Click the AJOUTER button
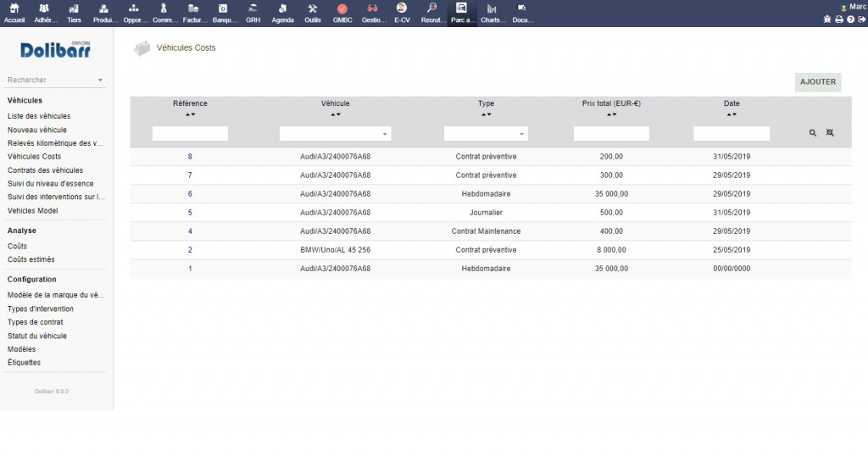This screenshot has height=456, width=868. (818, 82)
